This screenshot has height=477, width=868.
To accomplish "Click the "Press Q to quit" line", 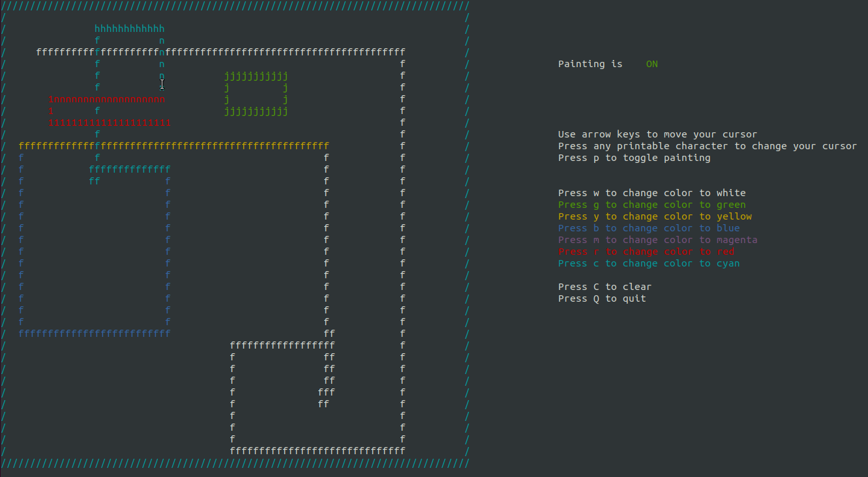I will [602, 298].
